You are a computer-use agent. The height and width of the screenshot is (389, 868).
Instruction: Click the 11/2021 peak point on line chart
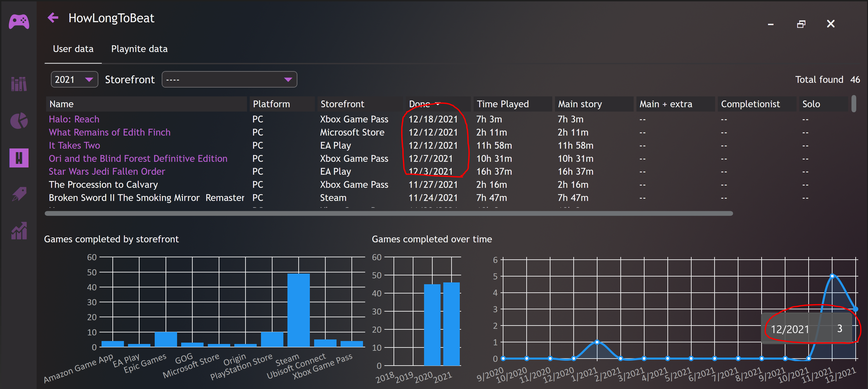(832, 276)
